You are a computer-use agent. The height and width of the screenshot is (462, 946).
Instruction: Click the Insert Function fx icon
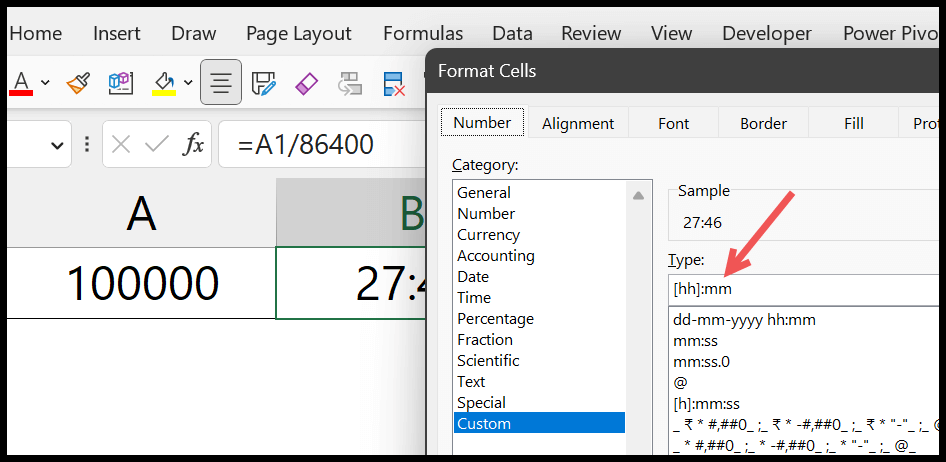click(x=194, y=144)
